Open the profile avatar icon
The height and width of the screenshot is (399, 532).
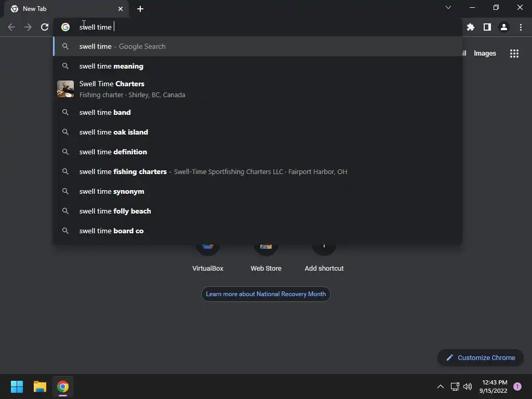[504, 27]
